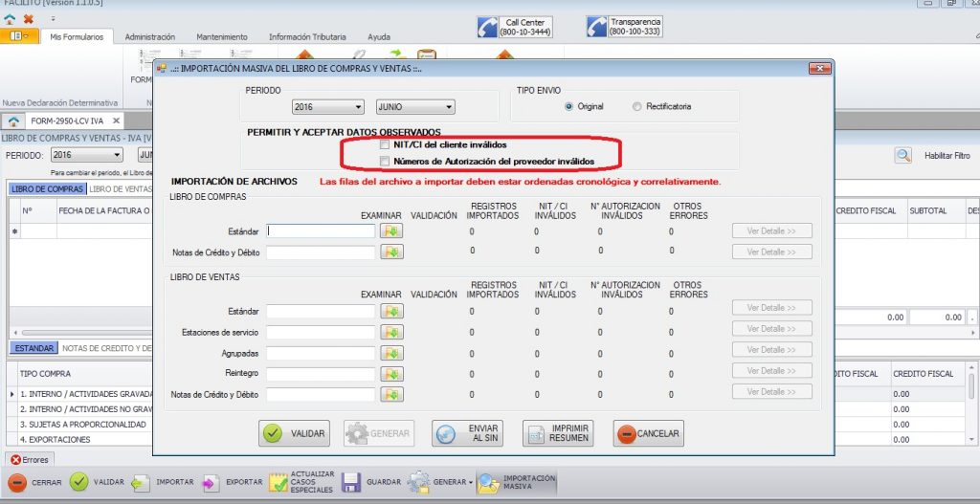The width and height of the screenshot is (980, 504).
Task: Click VALIDAR in bottom toolbar
Action: [97, 482]
